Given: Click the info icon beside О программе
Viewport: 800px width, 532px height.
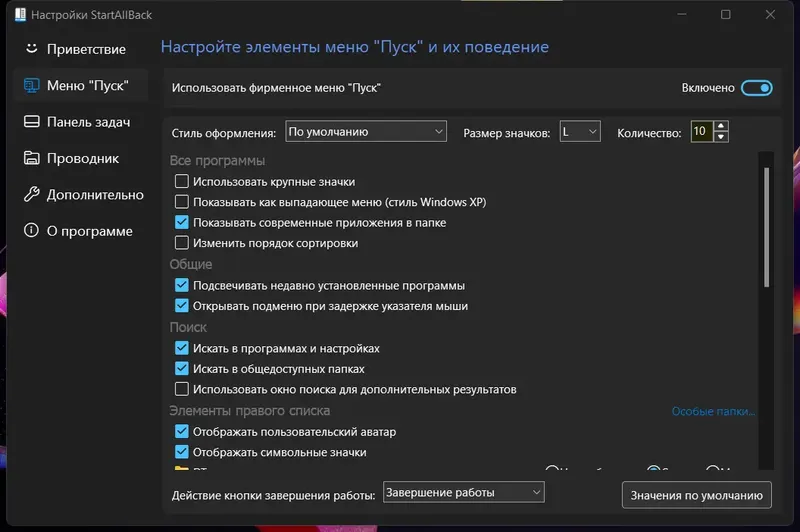Looking at the screenshot, I should pos(32,231).
